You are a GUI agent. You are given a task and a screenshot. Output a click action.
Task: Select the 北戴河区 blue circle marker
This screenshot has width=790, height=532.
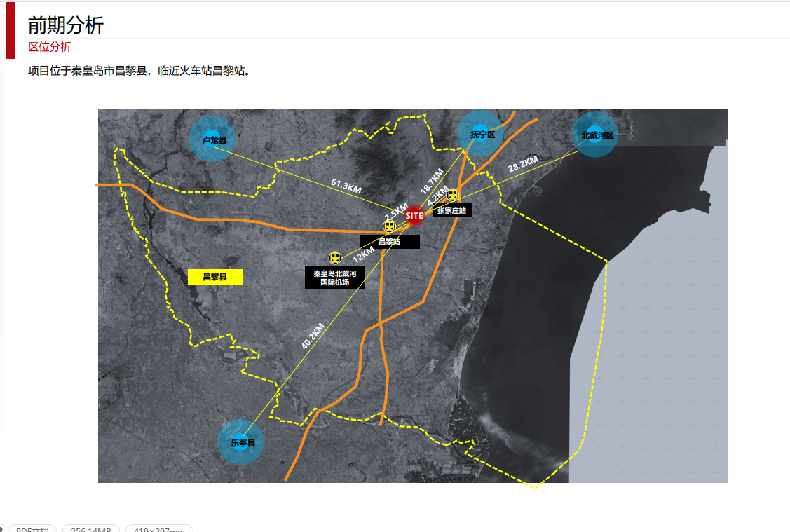pyautogui.click(x=596, y=135)
